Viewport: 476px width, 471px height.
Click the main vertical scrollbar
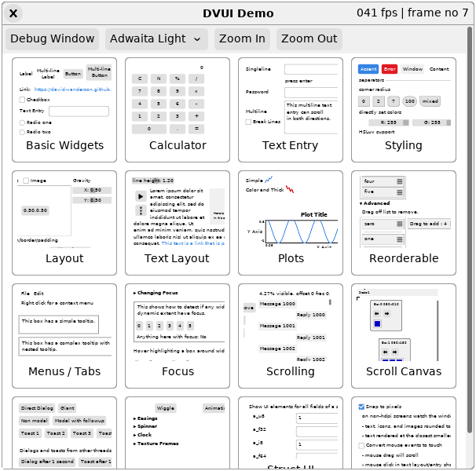click(x=470, y=230)
